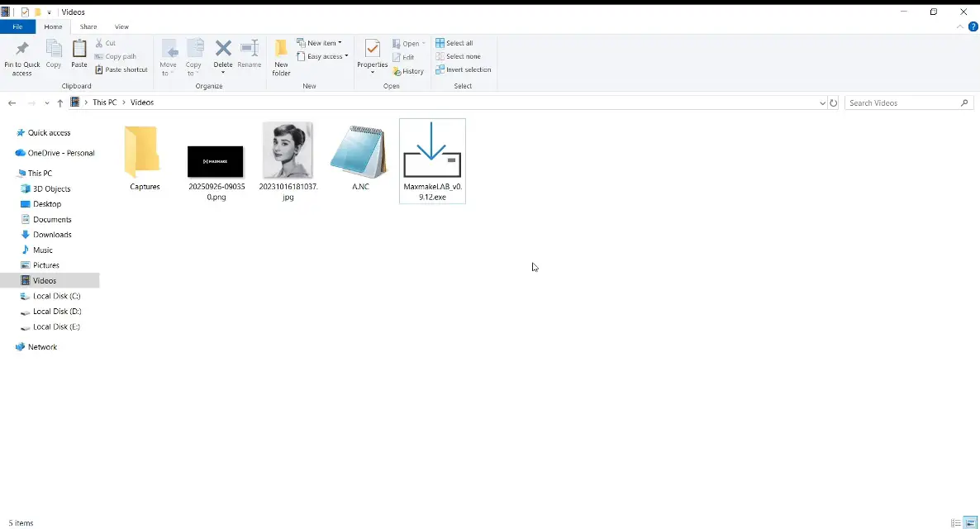Click the Copy icon in the Clipboard group

coord(53,56)
